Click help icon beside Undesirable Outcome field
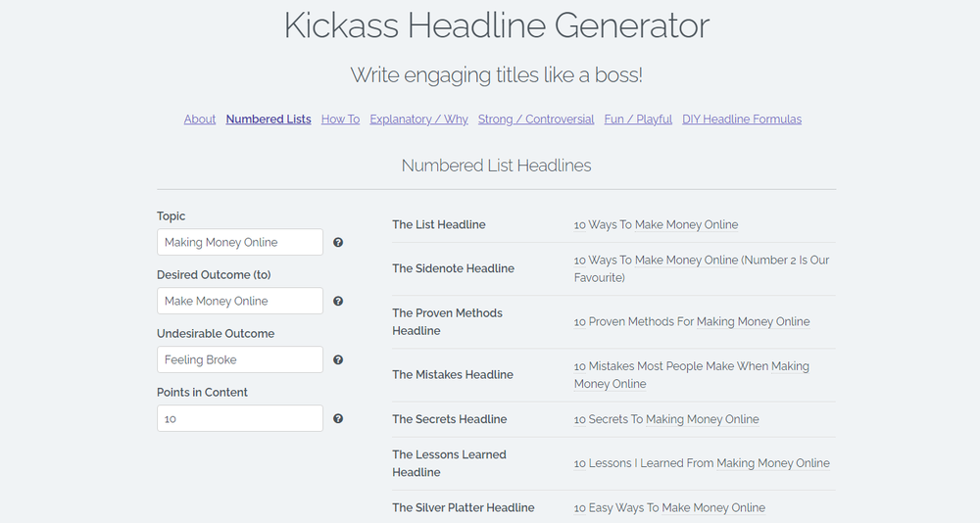Screen dimensions: 980x523 338,360
